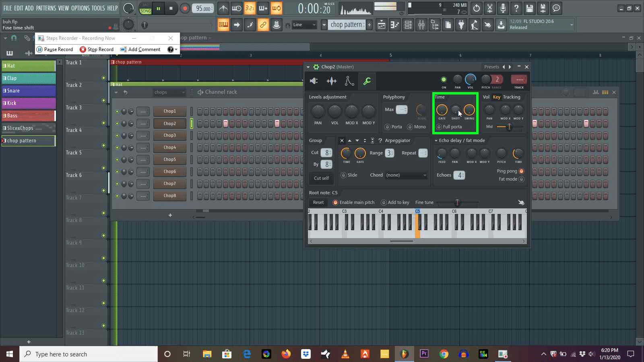Screen dimensions: 644x362
Task: Enable Full porta option
Action: [x=449, y=127]
